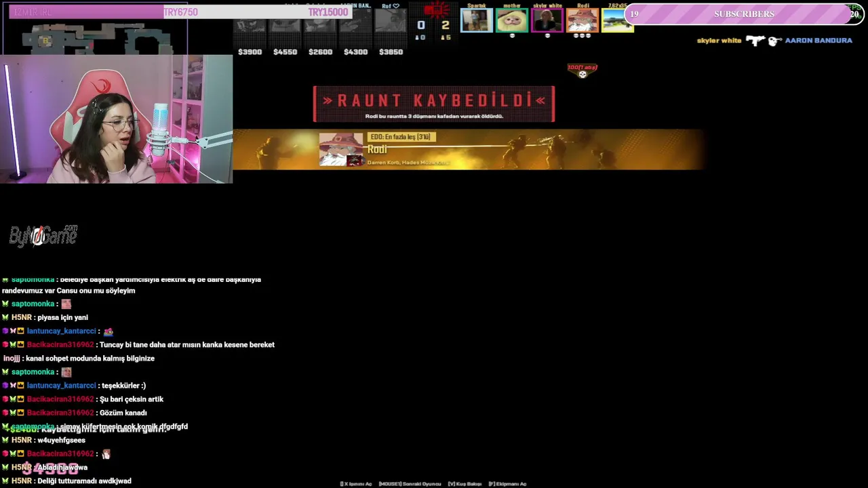
Task: Click the 'Kuş Bakışı' hint in the bottom bar
Action: point(465,484)
